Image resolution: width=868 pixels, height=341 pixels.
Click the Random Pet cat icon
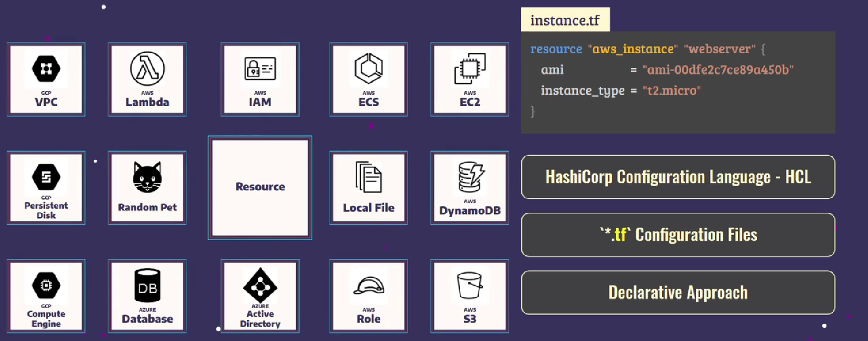(147, 177)
